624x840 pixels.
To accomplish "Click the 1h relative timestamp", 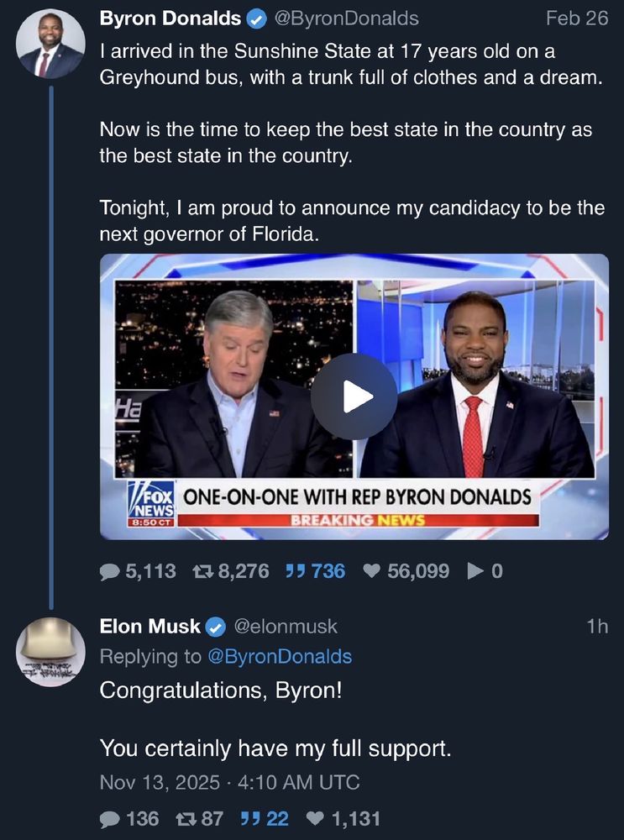I will coord(597,626).
